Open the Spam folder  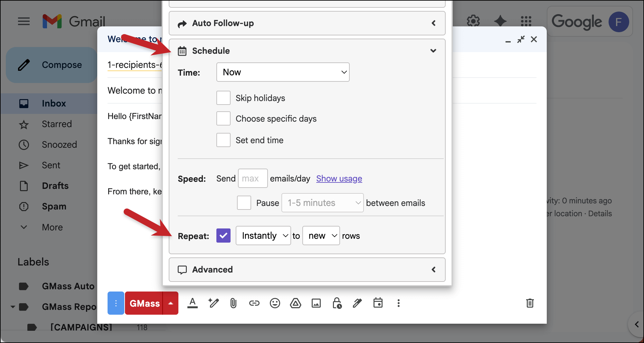coord(54,206)
